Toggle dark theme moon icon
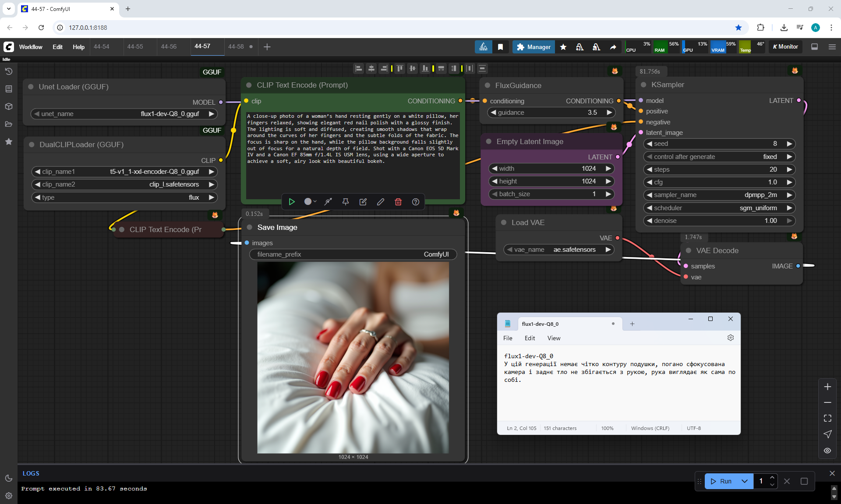 coord(8,478)
